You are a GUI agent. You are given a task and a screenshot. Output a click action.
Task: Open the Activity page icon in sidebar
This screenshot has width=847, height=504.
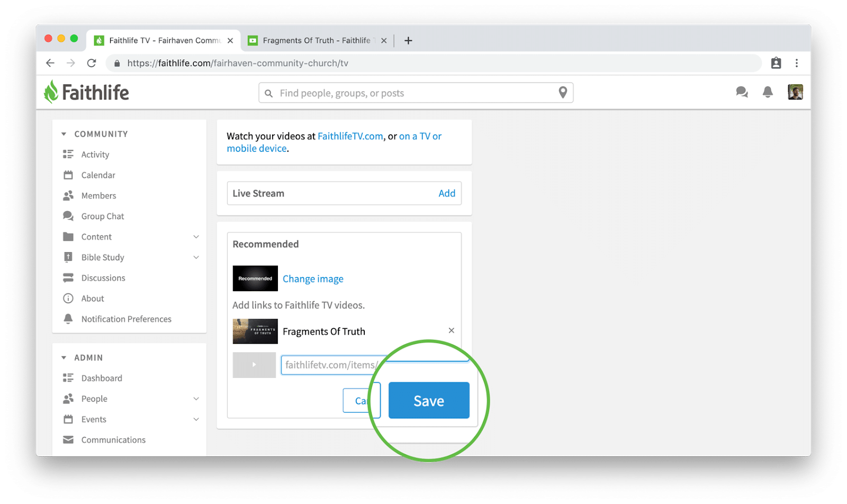coord(68,154)
